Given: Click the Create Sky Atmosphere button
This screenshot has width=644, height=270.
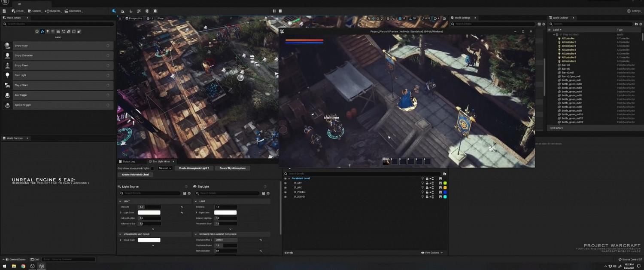Looking at the screenshot, I should 232,168.
